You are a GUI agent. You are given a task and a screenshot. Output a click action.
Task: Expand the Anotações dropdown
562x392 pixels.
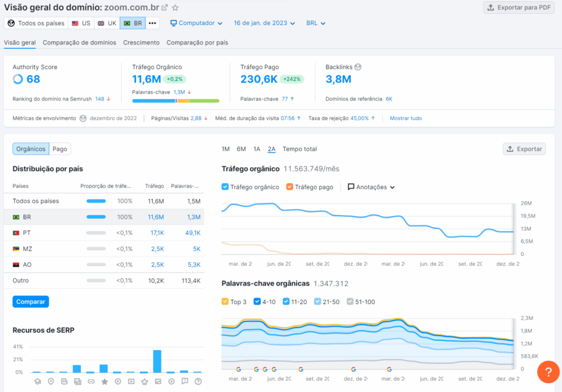(x=372, y=187)
